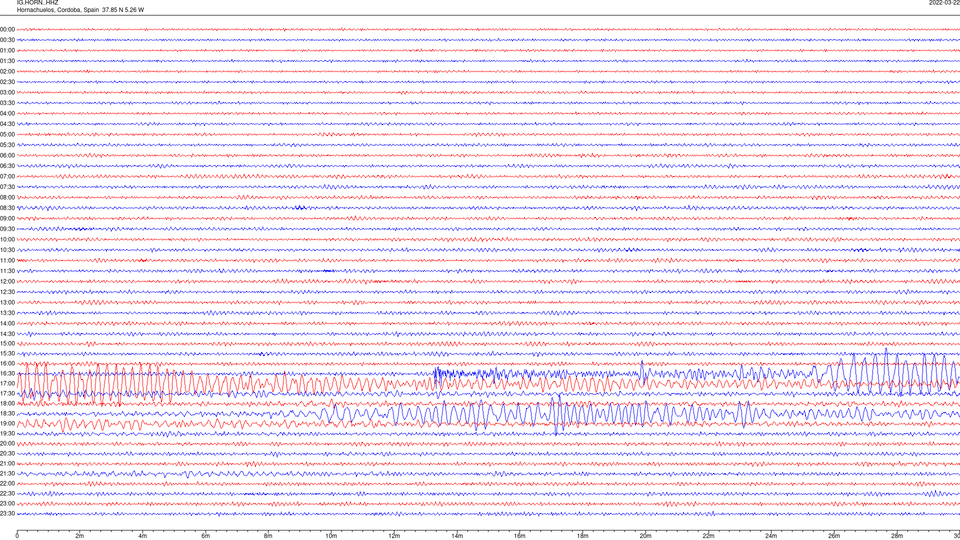Viewport: 960px width, 540px height.
Task: Select the 09:00 trace time label
Action: coord(7,219)
